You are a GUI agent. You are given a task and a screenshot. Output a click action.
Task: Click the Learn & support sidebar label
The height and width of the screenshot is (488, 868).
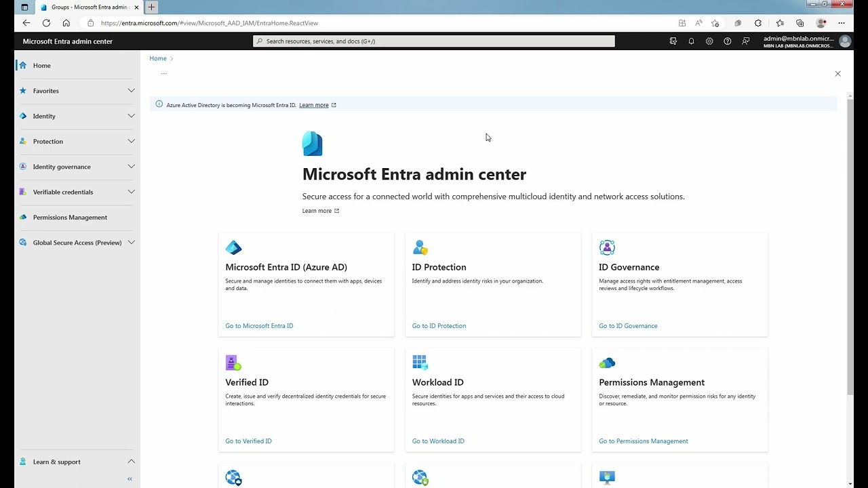tap(56, 462)
